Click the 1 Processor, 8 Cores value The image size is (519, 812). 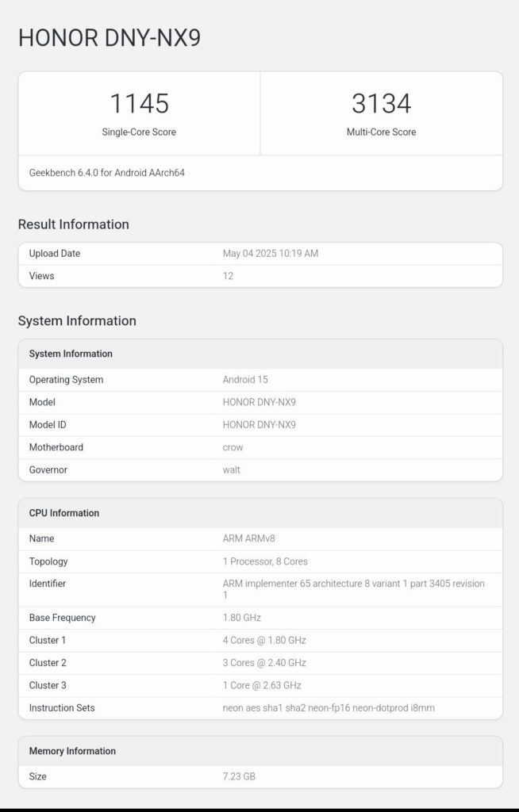point(265,561)
